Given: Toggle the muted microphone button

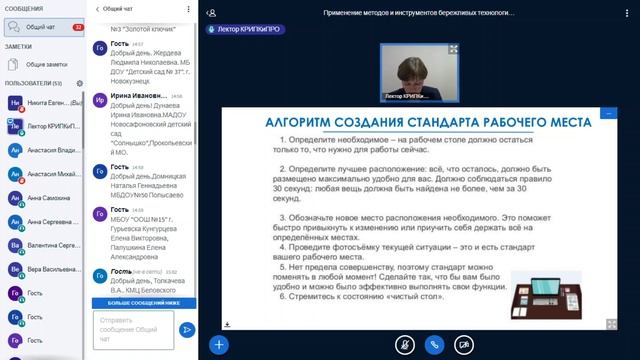Looking at the screenshot, I should point(404,345).
